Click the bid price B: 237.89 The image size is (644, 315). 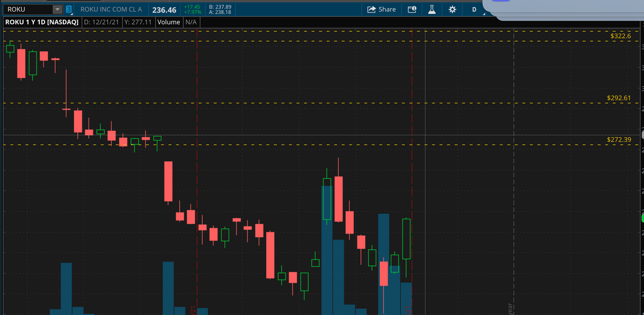point(219,7)
